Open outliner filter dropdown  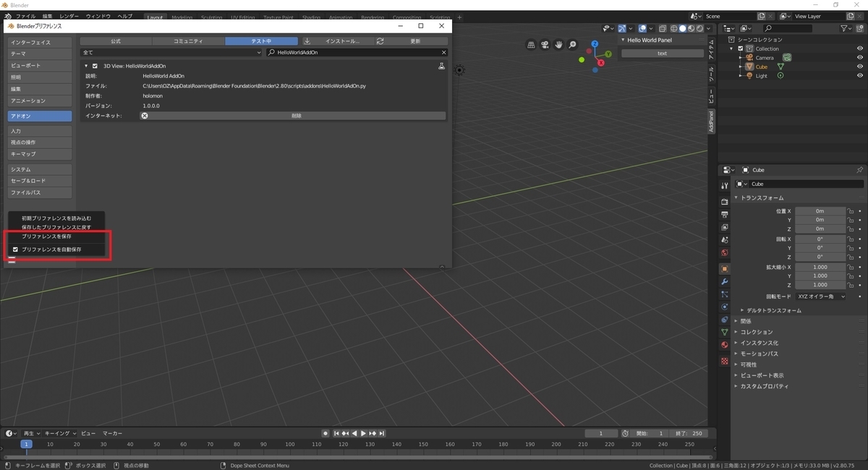[x=847, y=28]
